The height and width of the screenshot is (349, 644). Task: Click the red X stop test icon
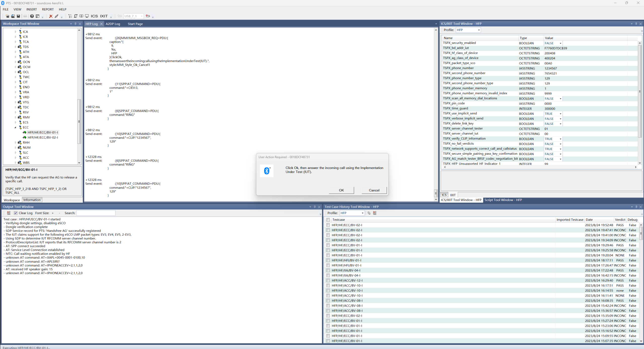[51, 16]
